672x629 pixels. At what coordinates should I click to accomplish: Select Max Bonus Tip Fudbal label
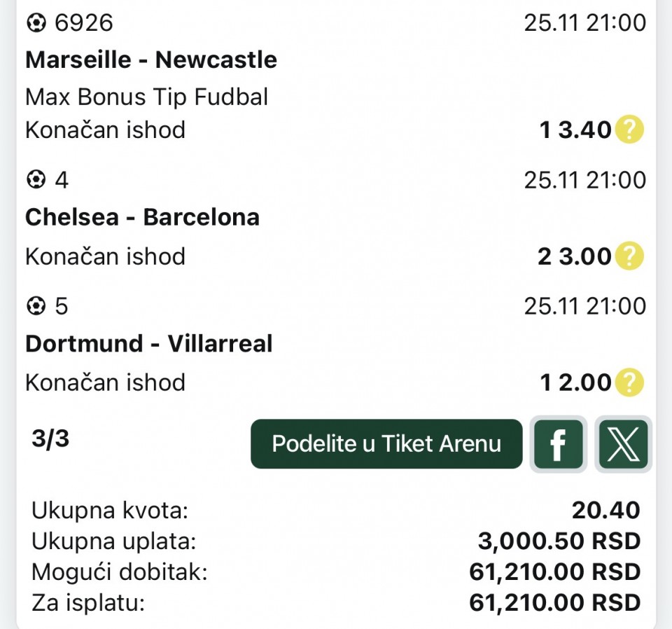[147, 97]
